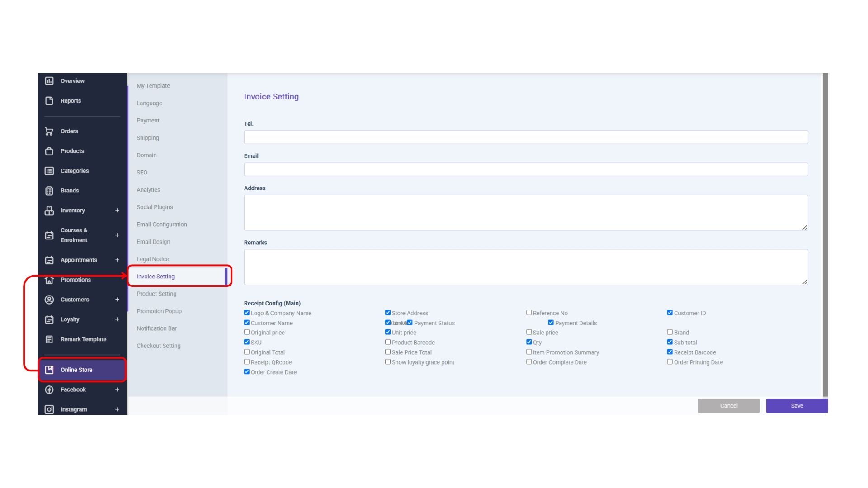
Task: Select the Customers profile icon
Action: click(x=49, y=300)
